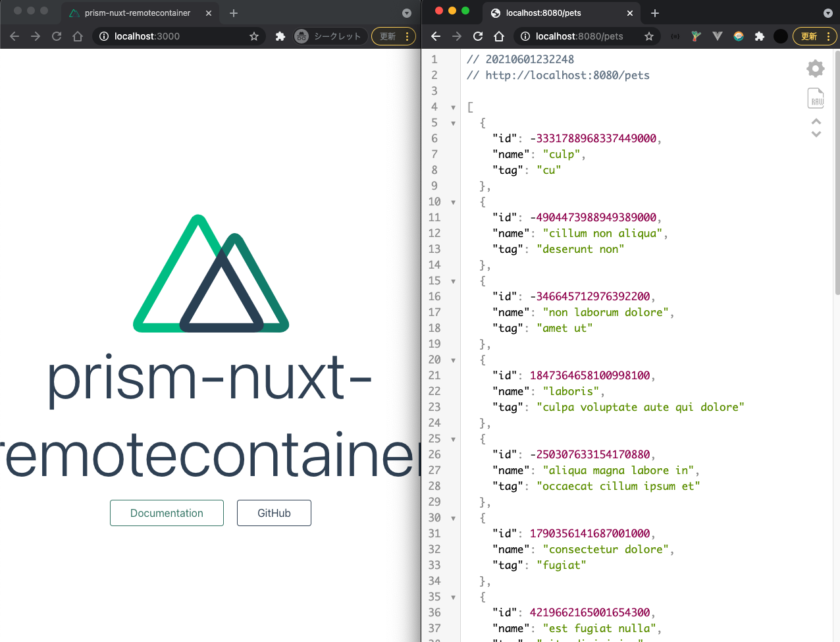840x642 pixels.
Task: Click forward arrow in localhost:8080 window
Action: pyautogui.click(x=457, y=36)
